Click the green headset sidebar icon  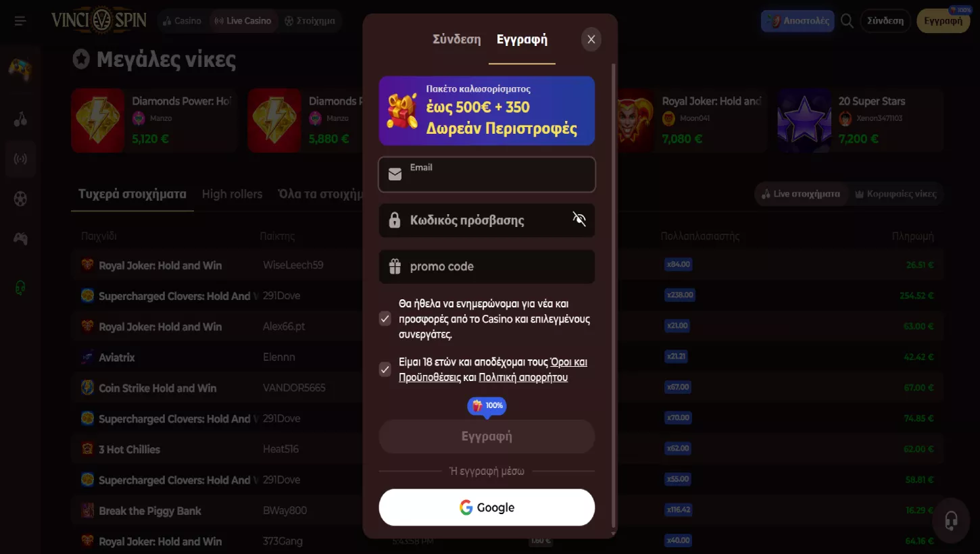(21, 288)
